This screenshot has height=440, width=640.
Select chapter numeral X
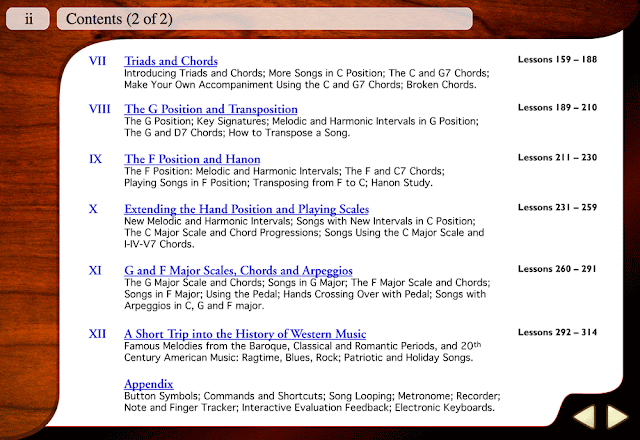[x=93, y=209]
